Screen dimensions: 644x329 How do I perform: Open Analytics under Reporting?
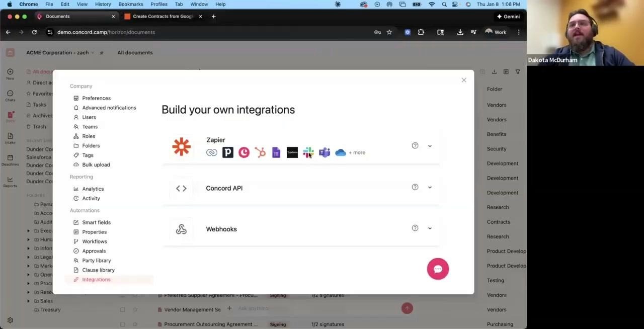[93, 189]
